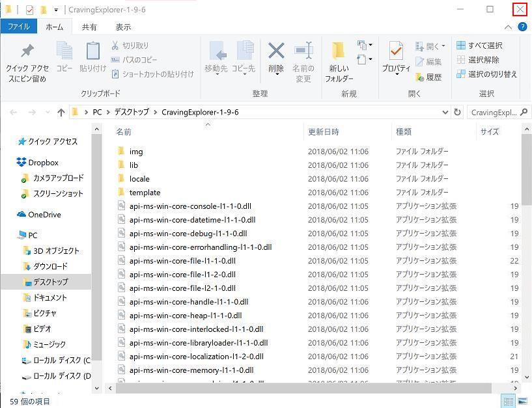Select api-ms-win-core-memory-l1-1-0.dll file
This screenshot has height=408, width=532.
coord(191,370)
